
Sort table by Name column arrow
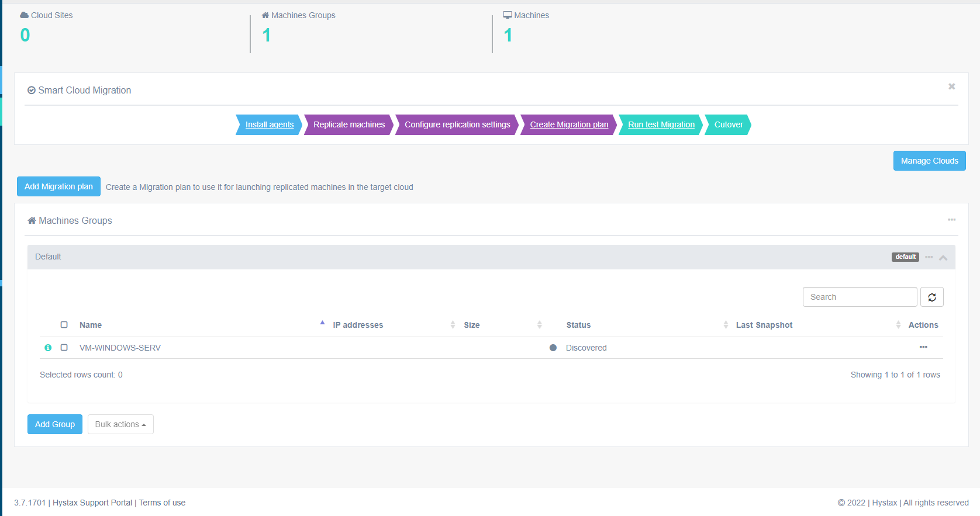(322, 323)
